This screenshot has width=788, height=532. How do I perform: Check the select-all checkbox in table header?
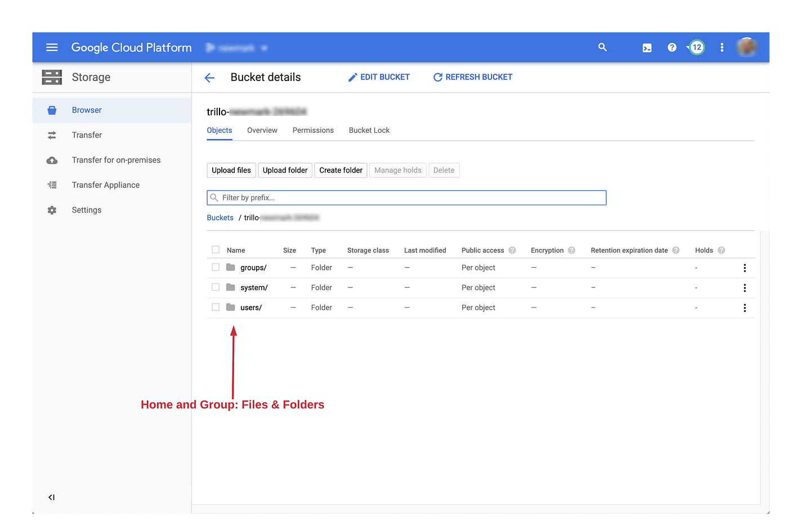(x=216, y=250)
